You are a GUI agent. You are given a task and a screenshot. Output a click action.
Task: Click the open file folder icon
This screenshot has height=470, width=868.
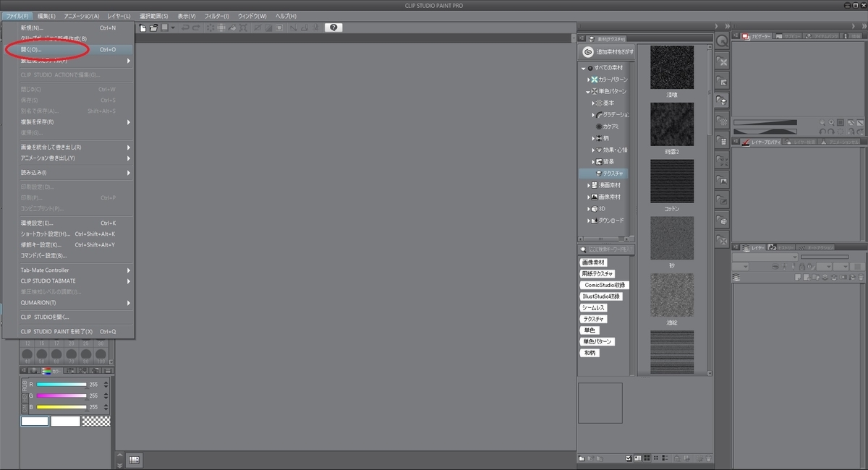click(x=153, y=27)
